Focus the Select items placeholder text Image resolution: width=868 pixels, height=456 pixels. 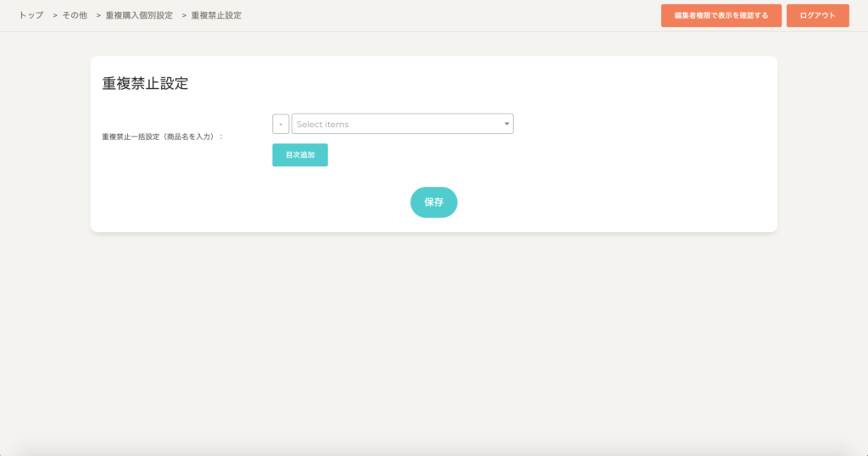coord(323,125)
